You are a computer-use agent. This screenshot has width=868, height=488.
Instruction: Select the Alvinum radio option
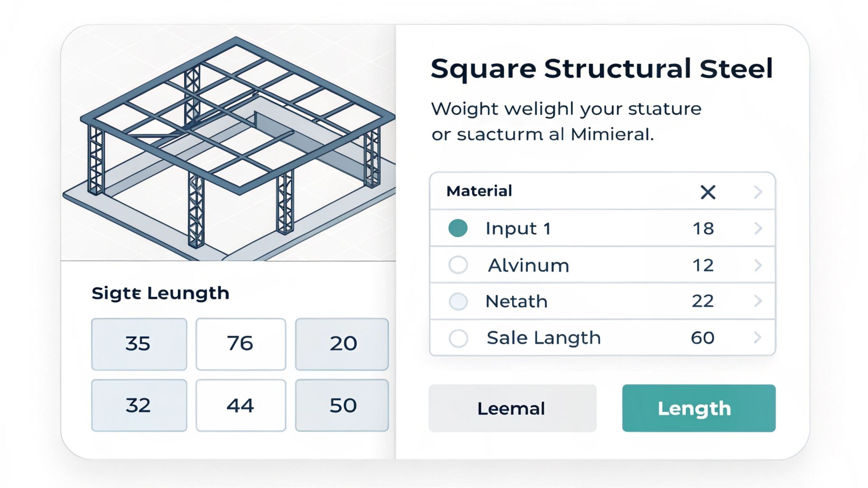tap(458, 265)
